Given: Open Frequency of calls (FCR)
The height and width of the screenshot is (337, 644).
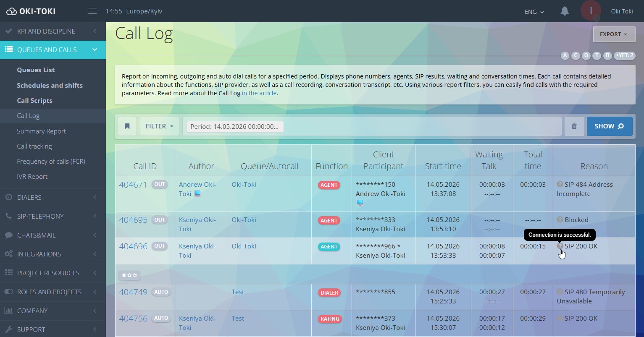Looking at the screenshot, I should click(x=51, y=161).
